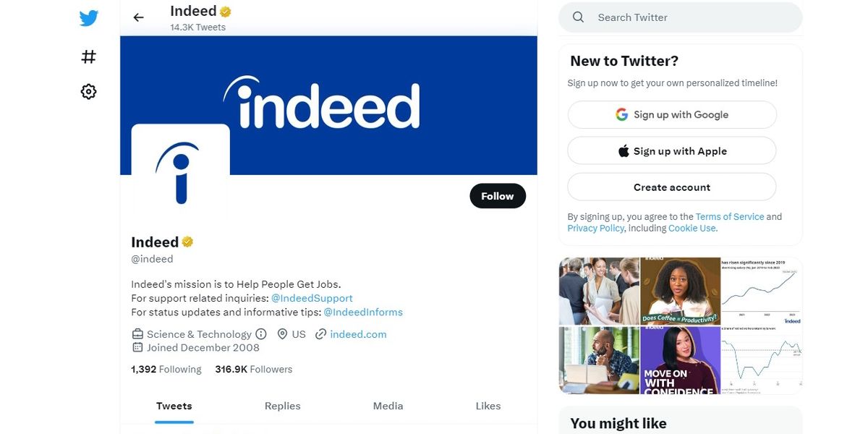Sign up with Apple
868x434 pixels.
pos(672,151)
